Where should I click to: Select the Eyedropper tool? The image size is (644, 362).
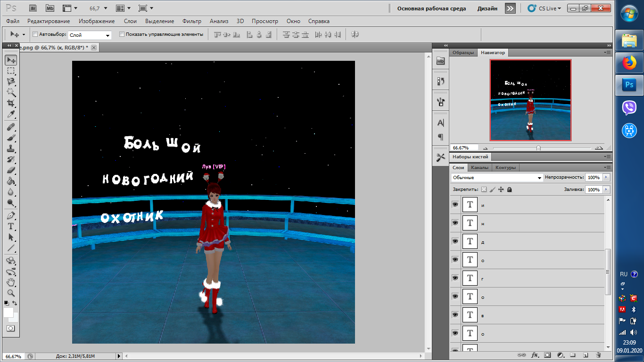(11, 115)
